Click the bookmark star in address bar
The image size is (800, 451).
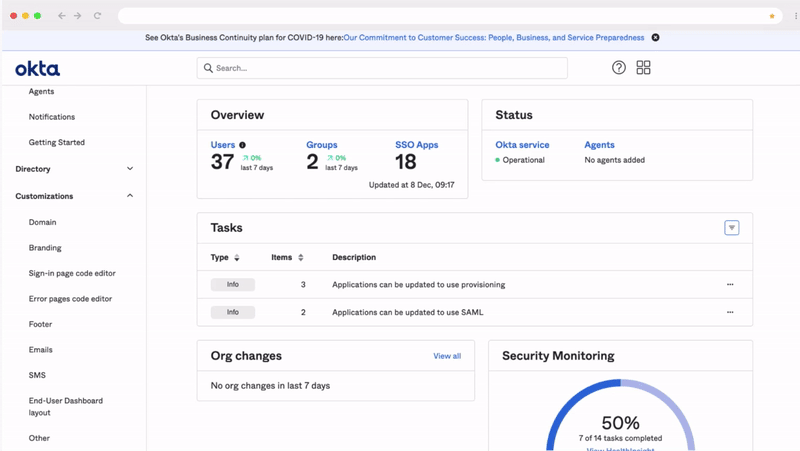772,16
